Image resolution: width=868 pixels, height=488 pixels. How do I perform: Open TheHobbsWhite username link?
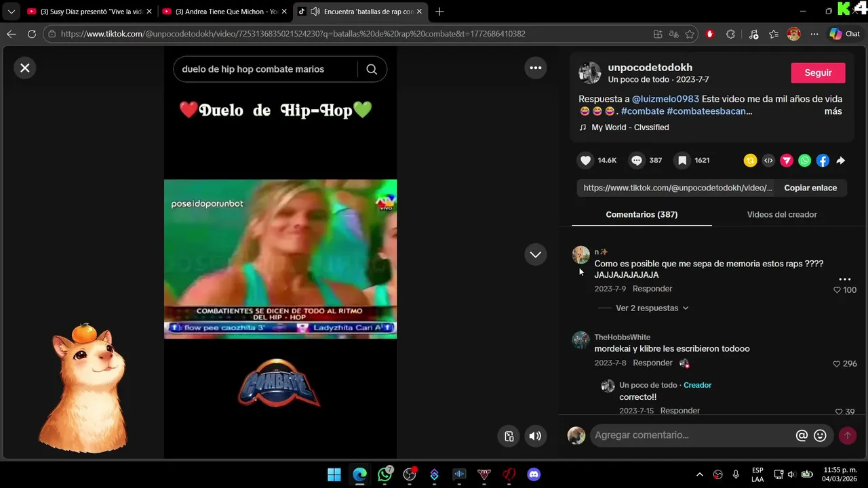coord(623,338)
